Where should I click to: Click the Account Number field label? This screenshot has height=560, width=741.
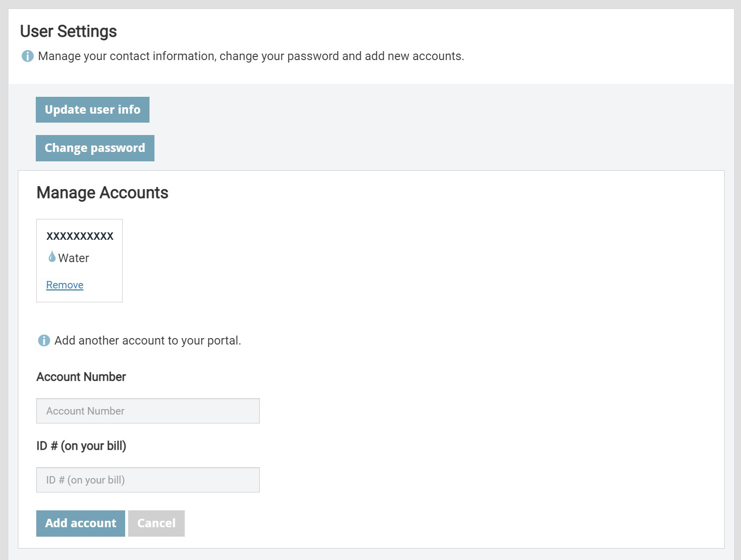coord(81,377)
